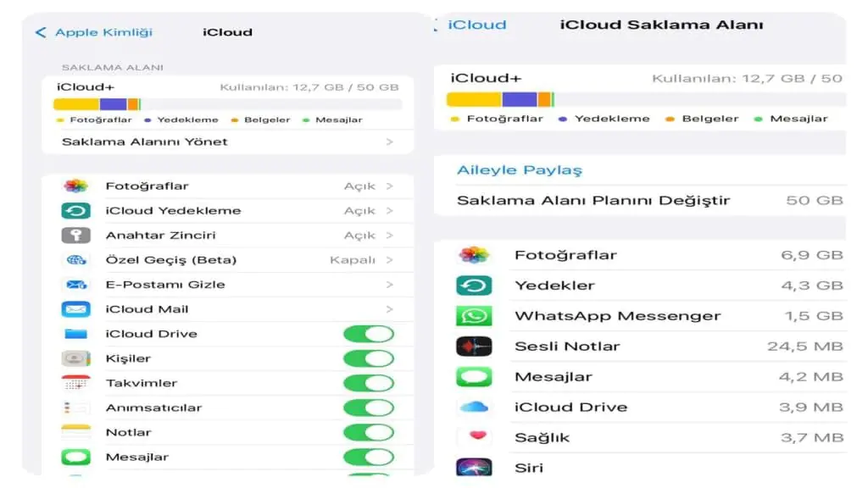This screenshot has width=868, height=488.
Task: Tap the Özel Geçiş globe icon
Action: (x=75, y=260)
